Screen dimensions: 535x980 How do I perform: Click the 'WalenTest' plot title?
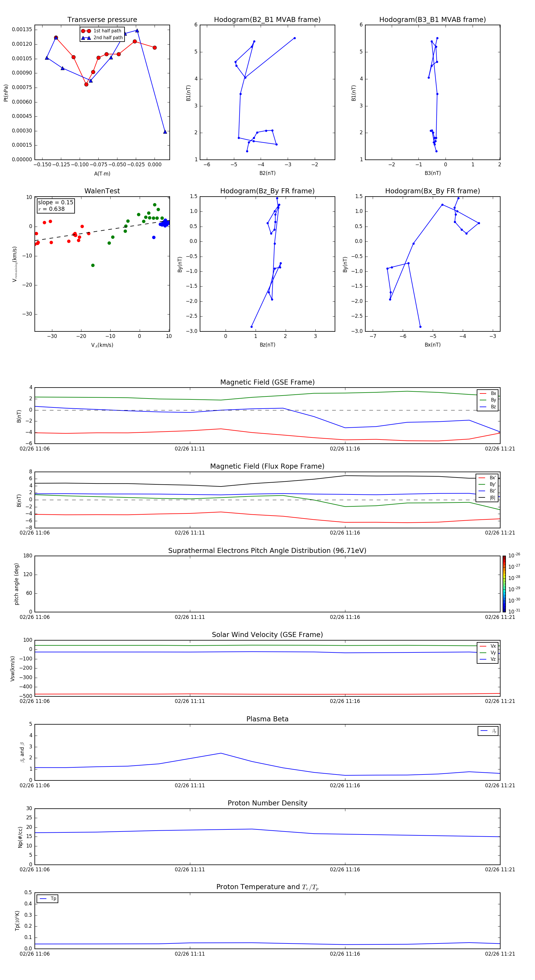(102, 191)
